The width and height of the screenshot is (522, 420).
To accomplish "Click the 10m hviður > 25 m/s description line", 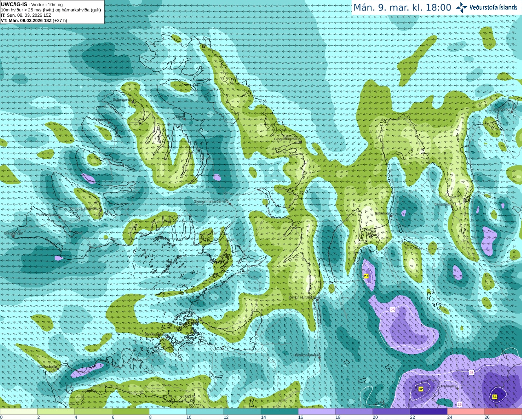I will point(51,9).
